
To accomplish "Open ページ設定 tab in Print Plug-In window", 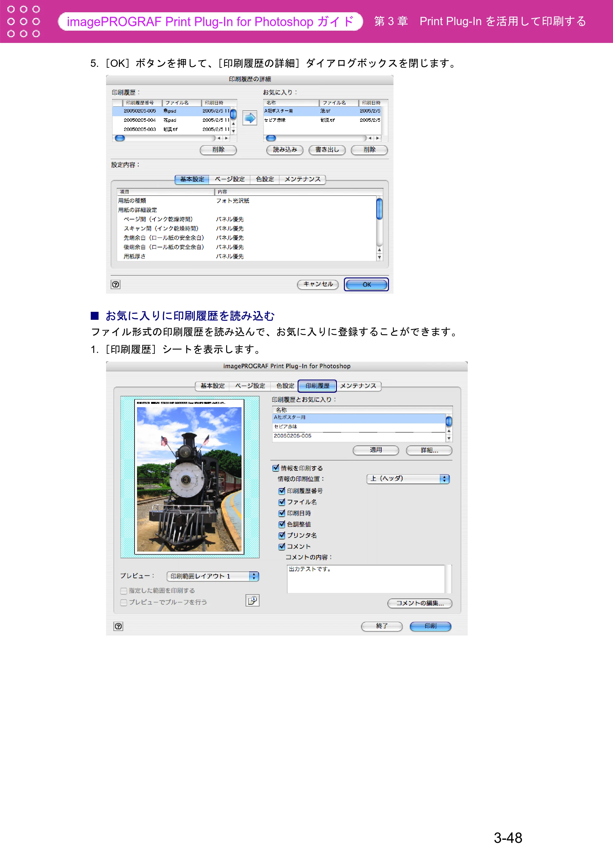I will tap(250, 386).
